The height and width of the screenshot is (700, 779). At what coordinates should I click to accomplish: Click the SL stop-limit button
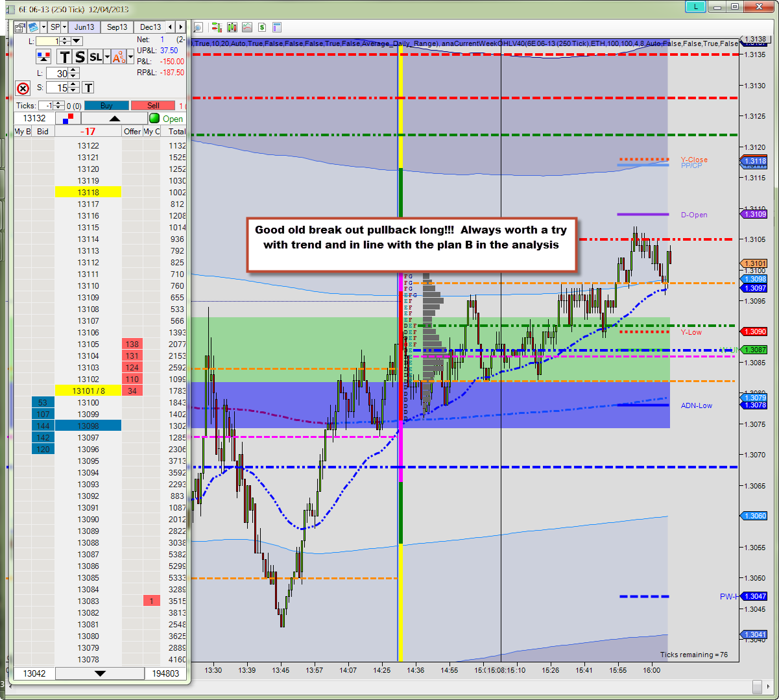[x=95, y=57]
